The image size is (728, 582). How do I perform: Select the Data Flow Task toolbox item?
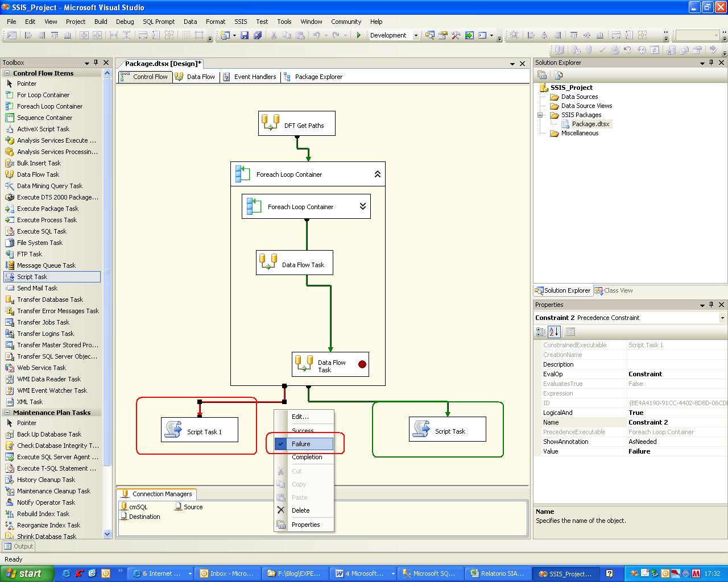(52, 174)
